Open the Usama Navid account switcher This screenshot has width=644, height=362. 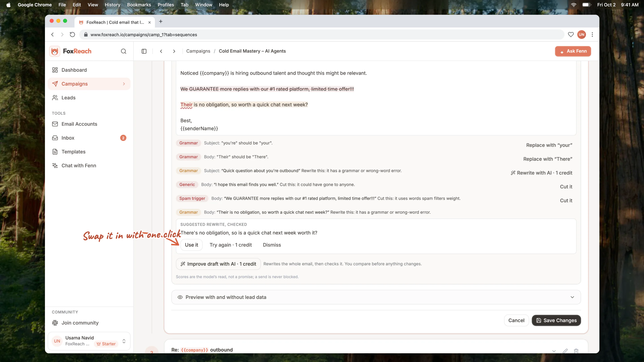[x=89, y=341]
